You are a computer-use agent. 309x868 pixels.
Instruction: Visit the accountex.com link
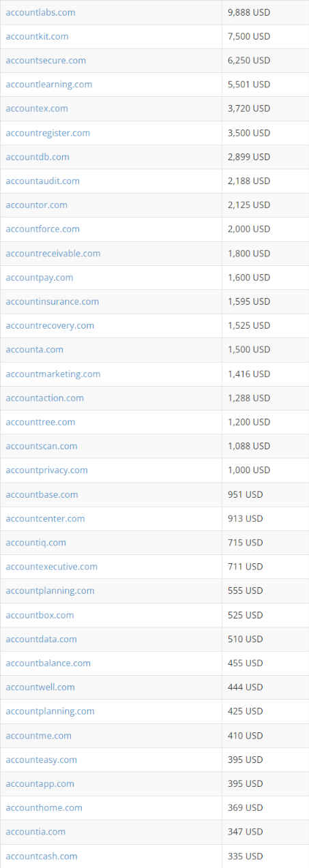(37, 108)
